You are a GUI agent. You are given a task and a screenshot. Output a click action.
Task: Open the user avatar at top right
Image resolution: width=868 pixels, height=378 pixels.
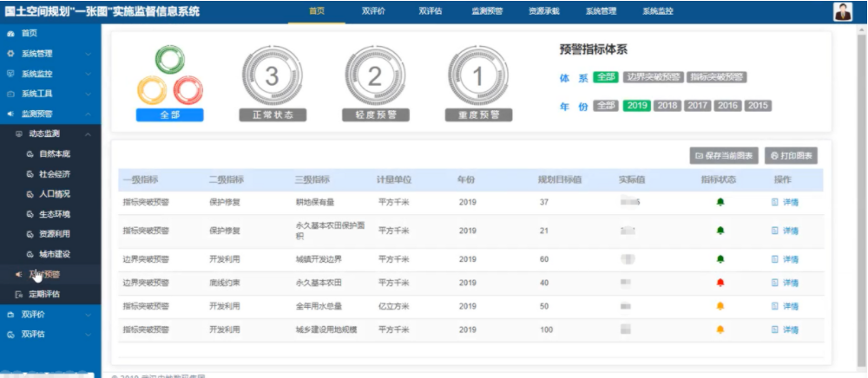[843, 11]
